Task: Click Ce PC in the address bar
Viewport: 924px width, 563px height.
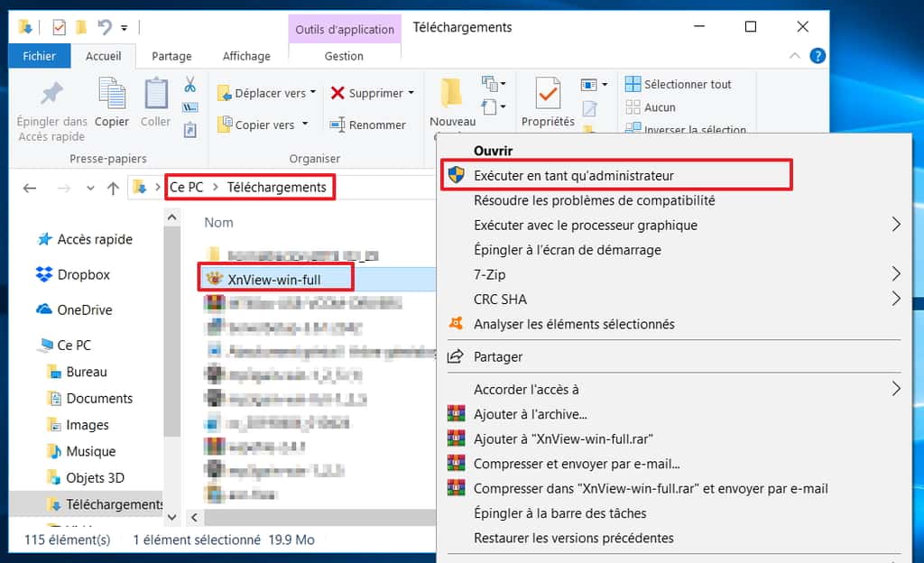Action: [x=186, y=188]
